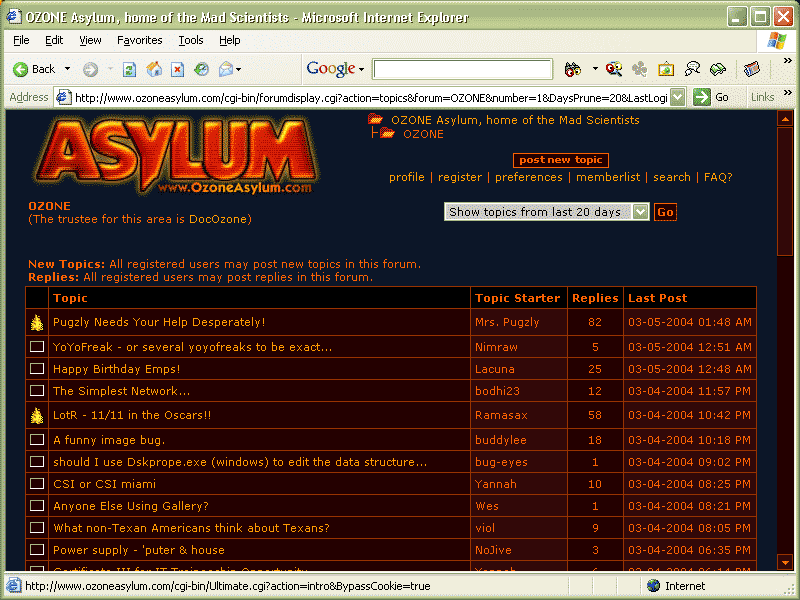Stop loading with the red X icon
Viewport: 800px width, 600px height.
tap(178, 69)
